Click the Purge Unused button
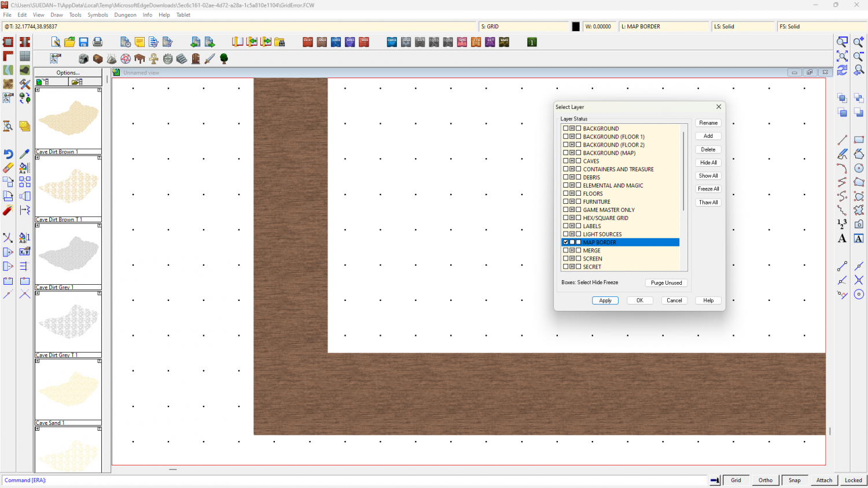 click(666, 283)
